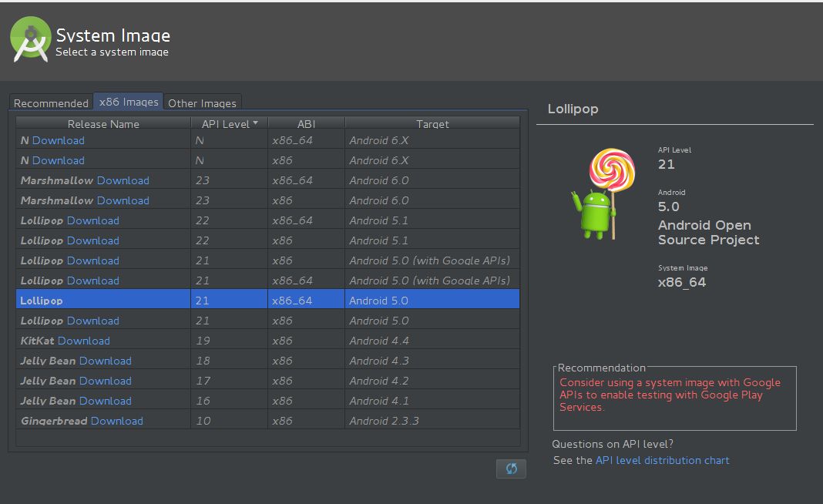Click the Release Name column header

point(103,124)
